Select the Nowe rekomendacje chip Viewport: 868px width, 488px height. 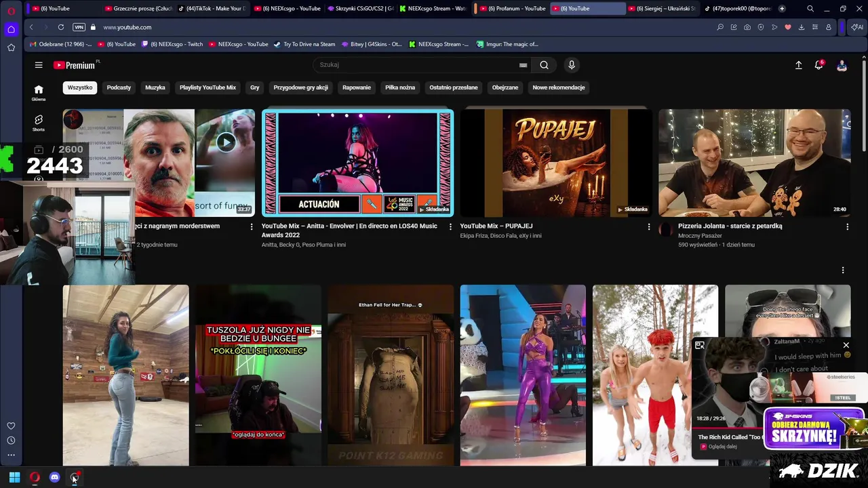coord(559,87)
